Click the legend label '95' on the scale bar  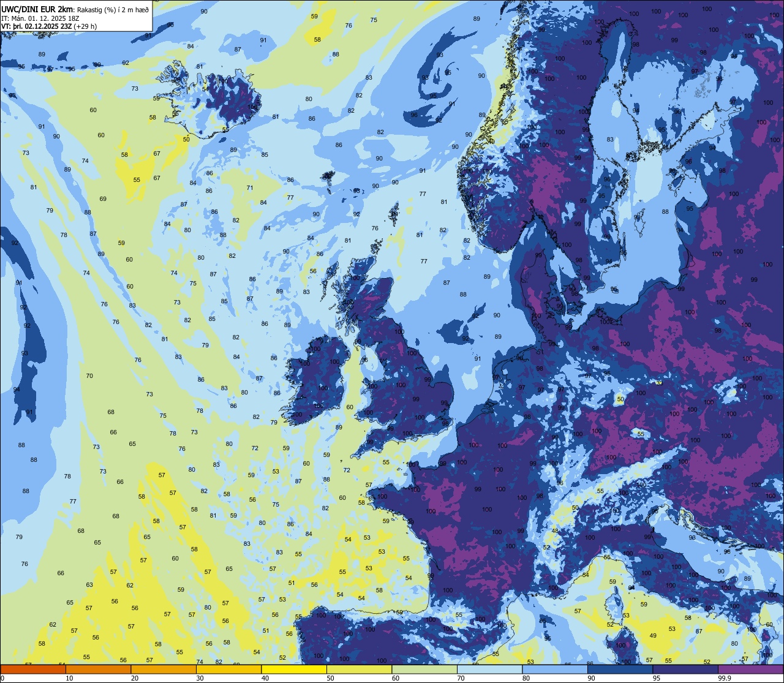[657, 678]
